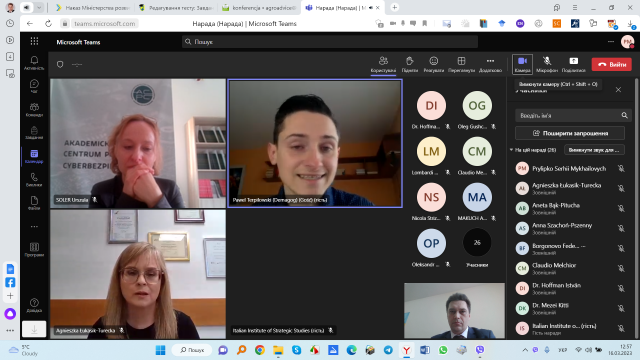The height and width of the screenshot is (360, 640).
Task: Turn off the camera in the meeting
Action: [x=522, y=64]
